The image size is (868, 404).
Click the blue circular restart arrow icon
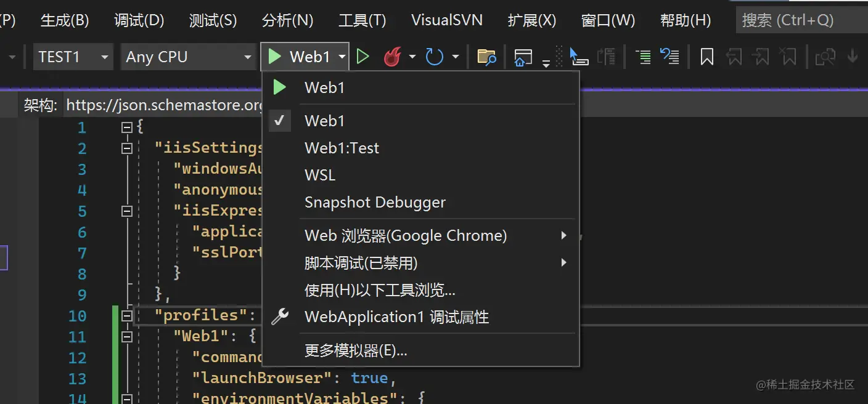click(435, 57)
